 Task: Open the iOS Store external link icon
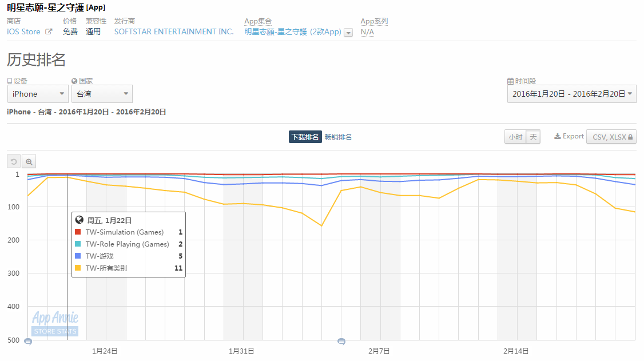click(x=49, y=31)
